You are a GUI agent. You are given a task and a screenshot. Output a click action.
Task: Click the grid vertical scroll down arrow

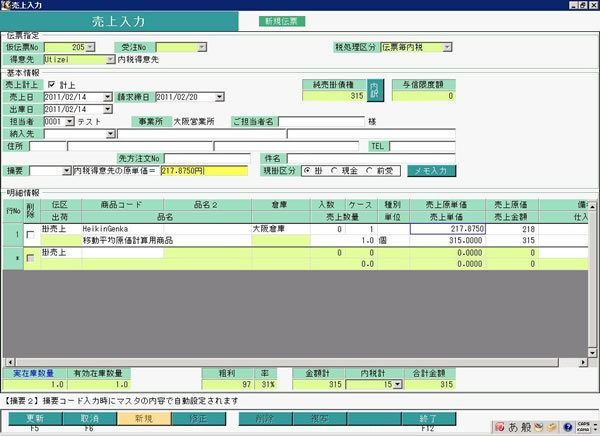tap(592, 353)
